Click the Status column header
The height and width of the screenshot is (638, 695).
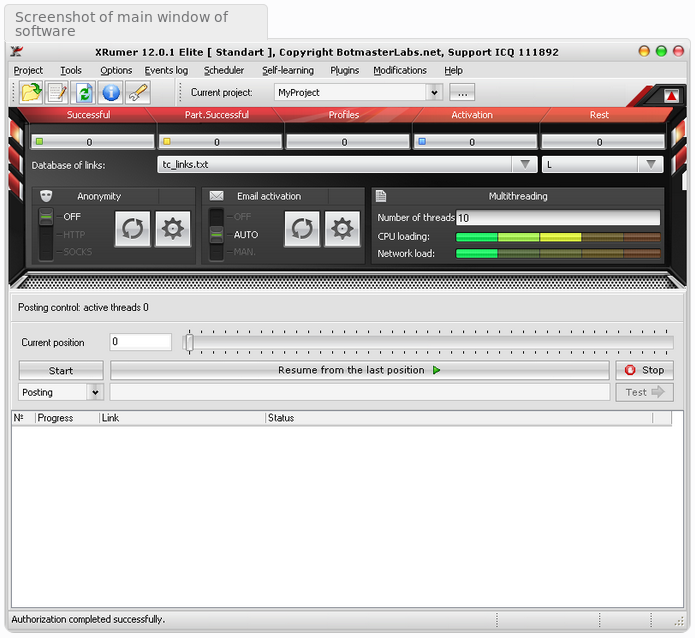(459, 418)
